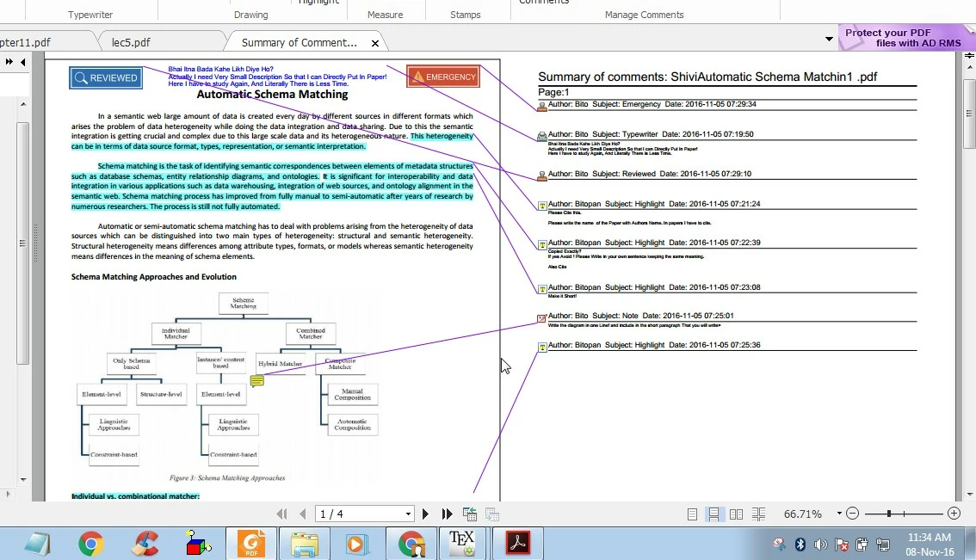Click the down arrow on left panel scrollbar
This screenshot has width=976, height=560.
tap(23, 480)
